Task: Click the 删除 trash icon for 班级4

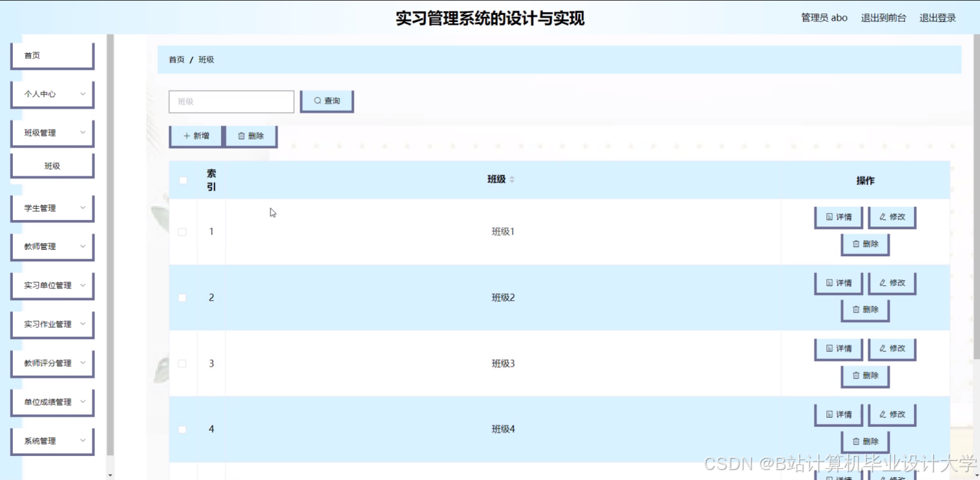Action: (856, 441)
